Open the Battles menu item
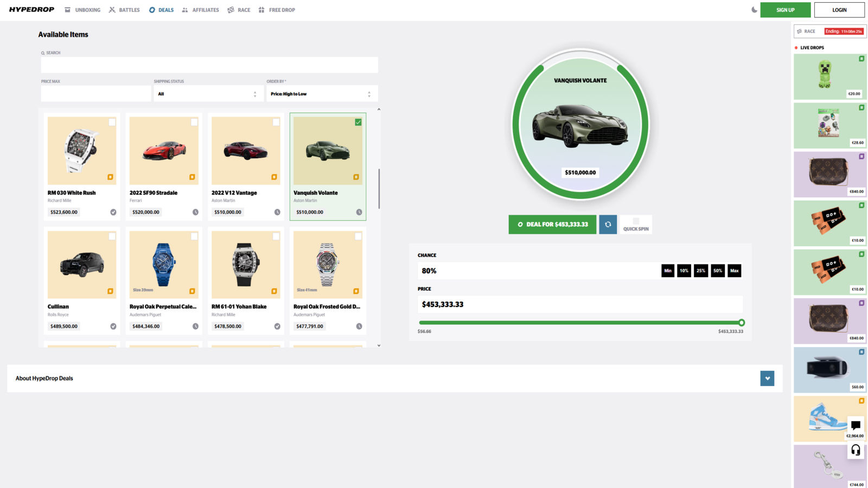 click(x=124, y=10)
